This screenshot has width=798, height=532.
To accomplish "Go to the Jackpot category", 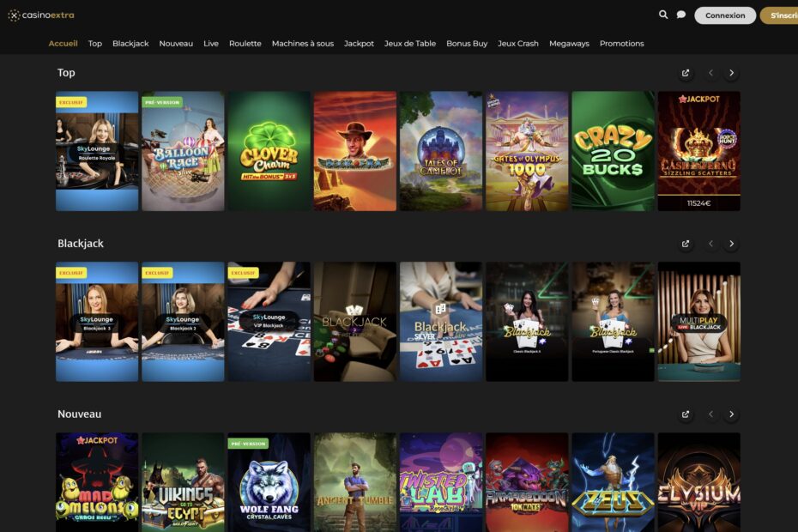I will point(359,44).
